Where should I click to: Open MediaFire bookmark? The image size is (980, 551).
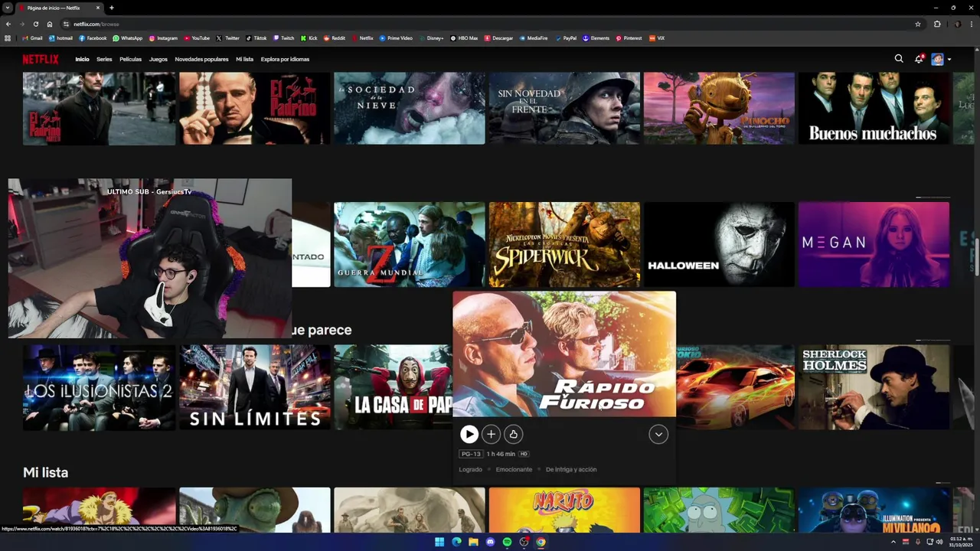(x=534, y=37)
